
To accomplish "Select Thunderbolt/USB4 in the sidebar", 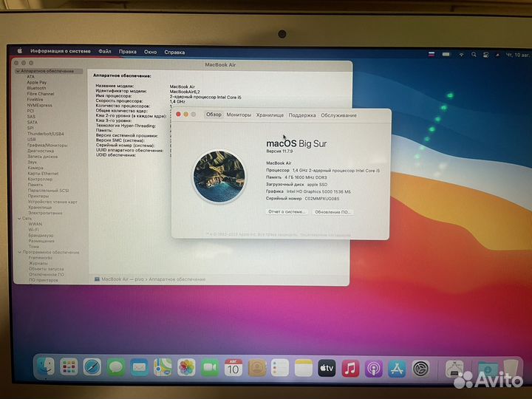I will 46,134.
